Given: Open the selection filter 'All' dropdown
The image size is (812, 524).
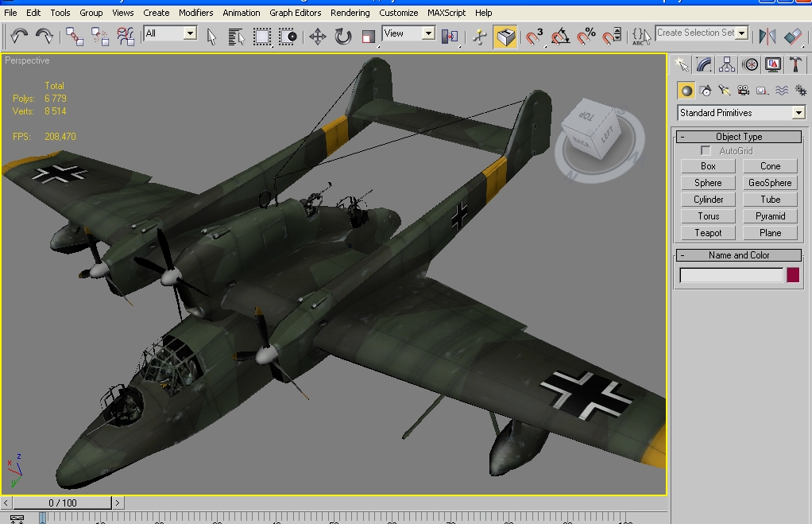Looking at the screenshot, I should click(x=190, y=33).
